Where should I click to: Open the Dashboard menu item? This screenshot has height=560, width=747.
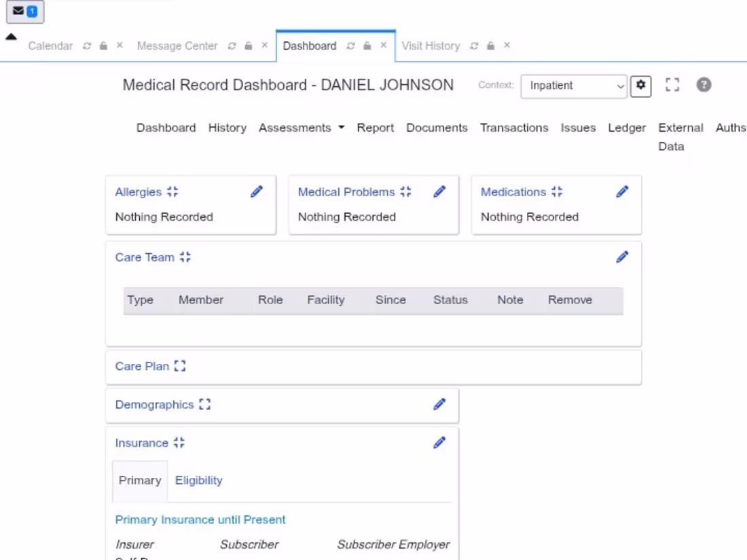[166, 128]
